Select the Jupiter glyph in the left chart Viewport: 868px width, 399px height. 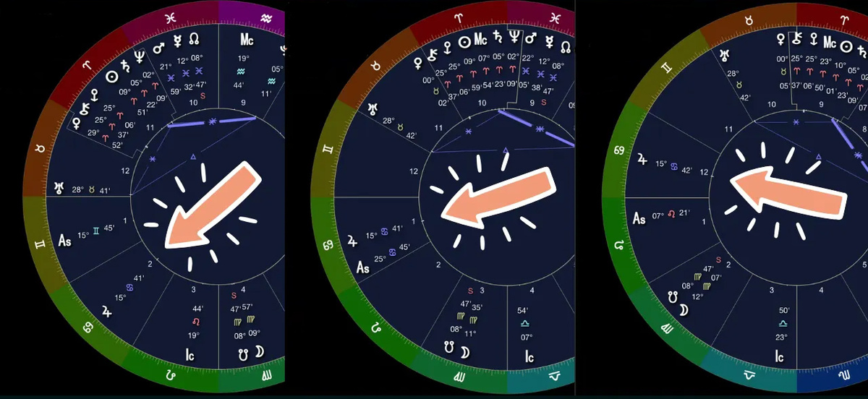[x=108, y=310]
